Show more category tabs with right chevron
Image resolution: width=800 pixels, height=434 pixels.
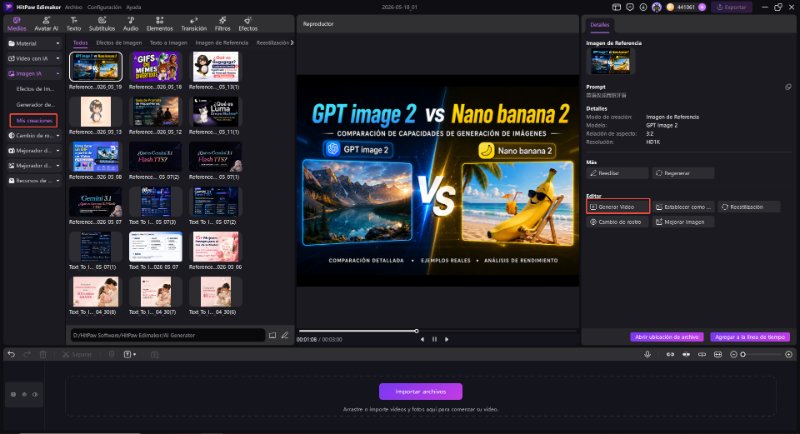pos(292,43)
